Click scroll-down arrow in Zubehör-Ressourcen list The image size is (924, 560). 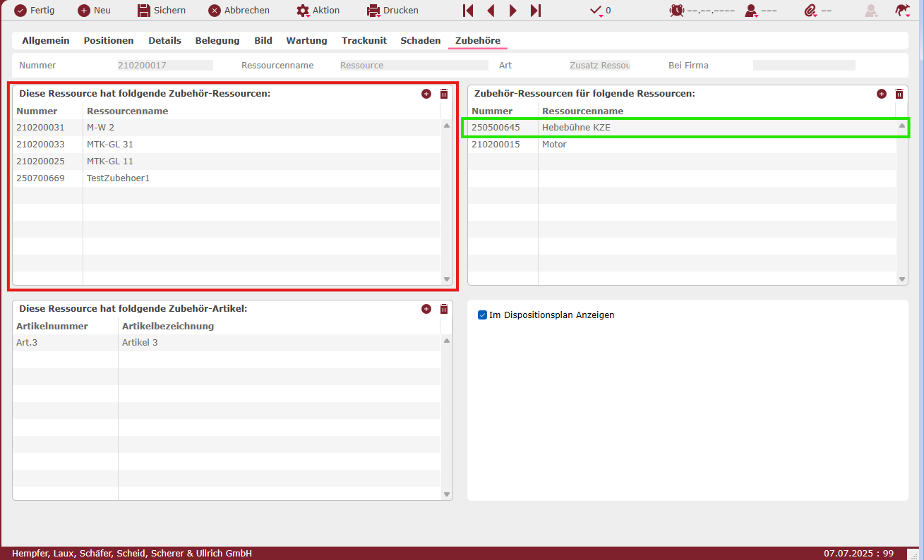[446, 279]
